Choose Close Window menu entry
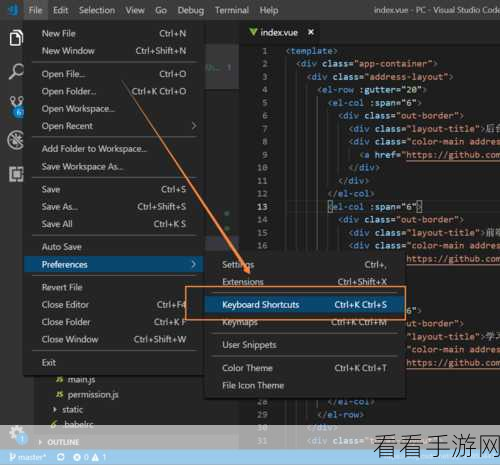500x465 pixels. (x=114, y=339)
